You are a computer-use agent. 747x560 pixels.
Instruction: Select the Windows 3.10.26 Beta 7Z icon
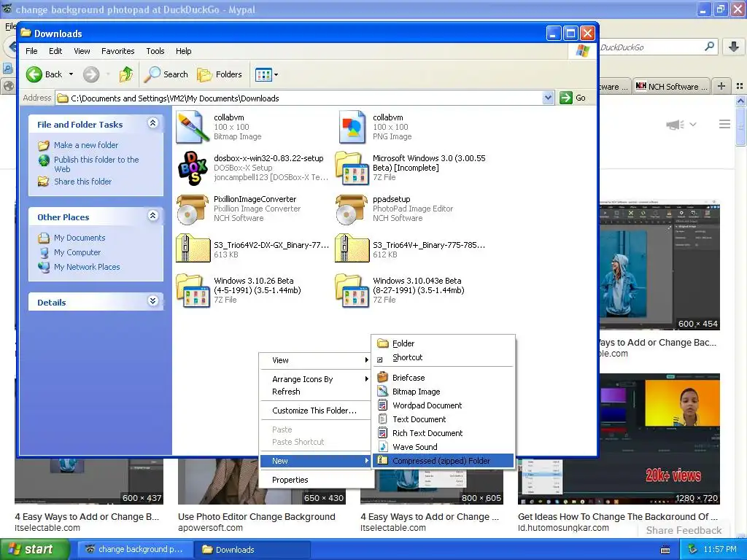coord(193,290)
